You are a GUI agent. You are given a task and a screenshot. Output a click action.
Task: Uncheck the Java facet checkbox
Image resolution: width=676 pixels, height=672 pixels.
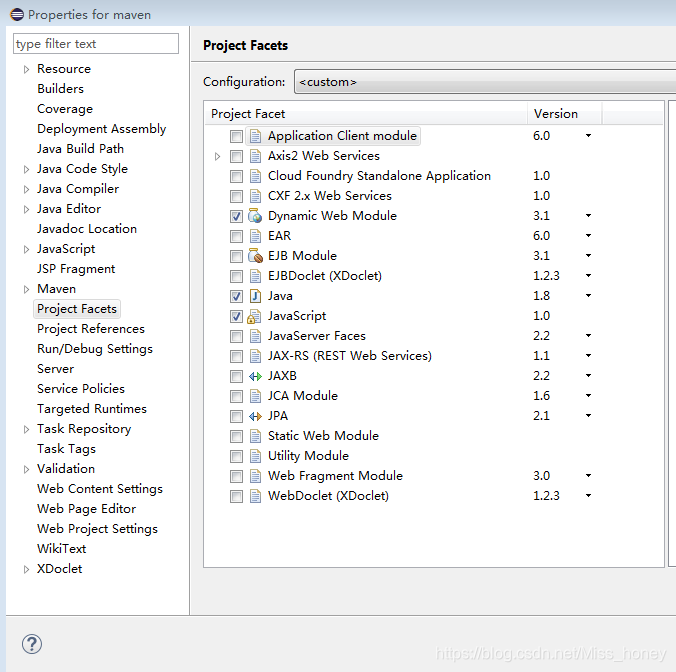[236, 297]
